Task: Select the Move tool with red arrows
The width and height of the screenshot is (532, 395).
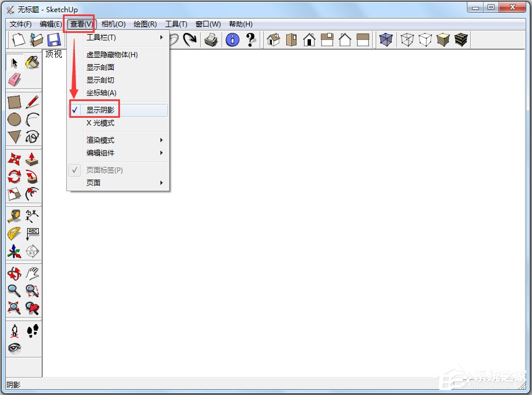Action: (x=14, y=159)
